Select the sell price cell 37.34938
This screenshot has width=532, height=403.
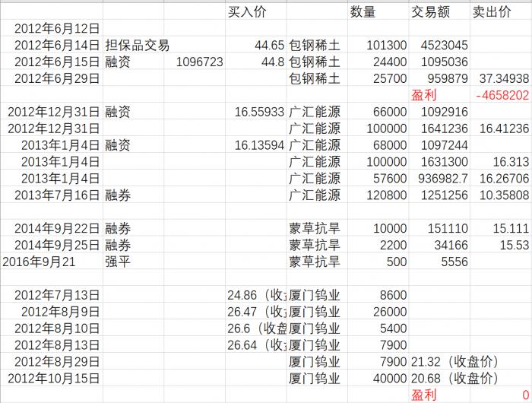501,78
